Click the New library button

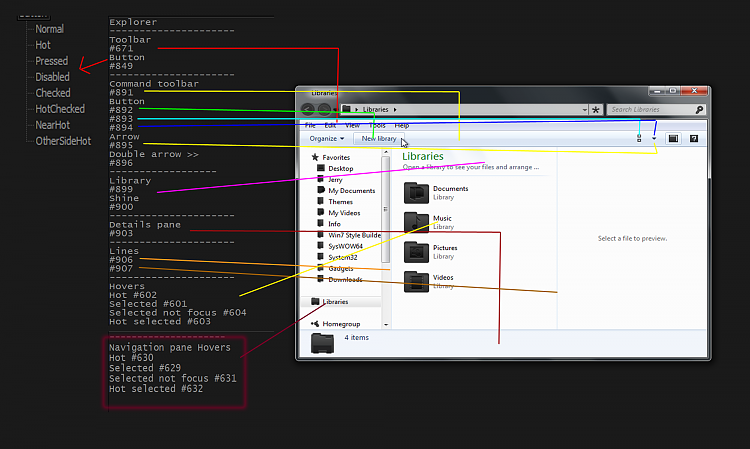[379, 139]
